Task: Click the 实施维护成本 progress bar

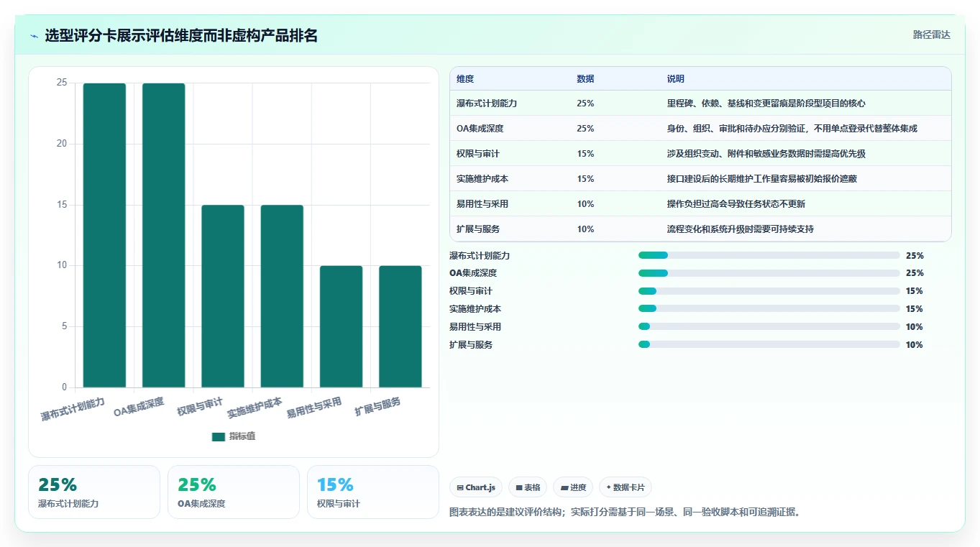Action: point(769,309)
